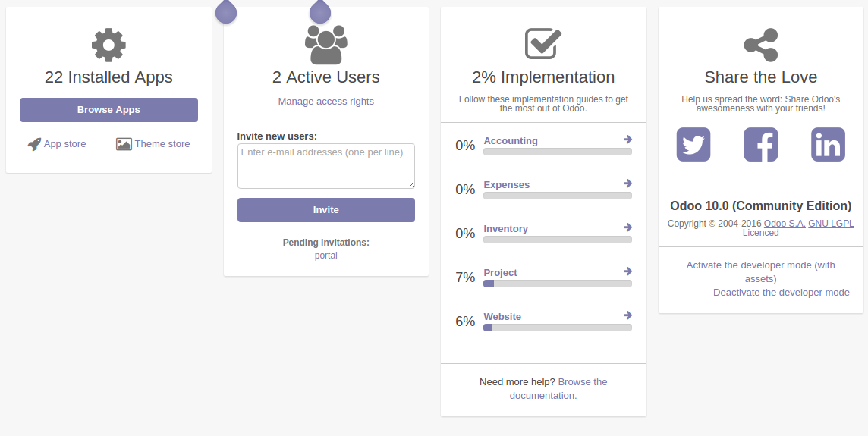Viewport: 868px width, 436px height.
Task: Open the Theme store link
Action: [153, 144]
